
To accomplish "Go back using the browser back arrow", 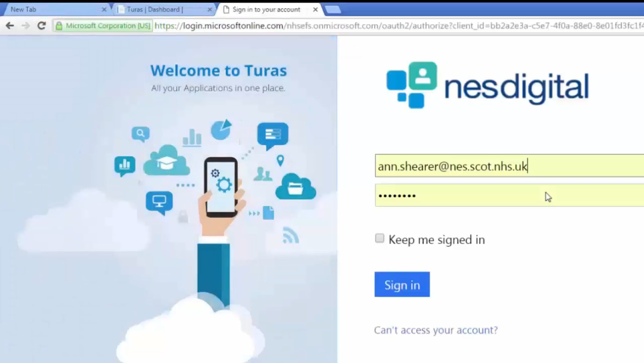I will click(10, 26).
